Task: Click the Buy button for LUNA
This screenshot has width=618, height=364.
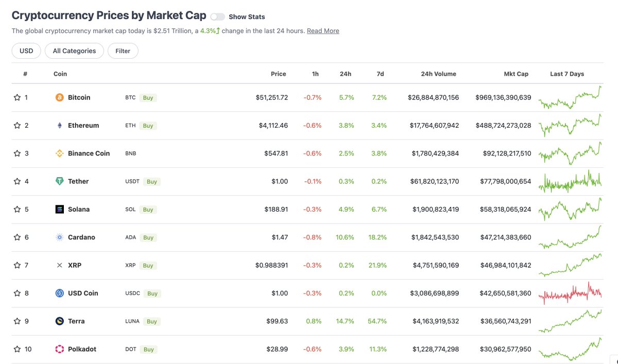Action: (152, 321)
